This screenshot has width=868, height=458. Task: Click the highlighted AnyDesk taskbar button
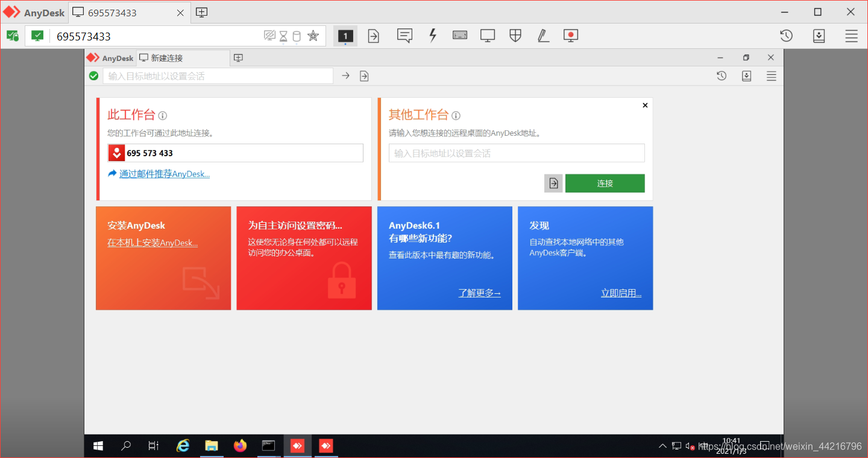pyautogui.click(x=297, y=446)
